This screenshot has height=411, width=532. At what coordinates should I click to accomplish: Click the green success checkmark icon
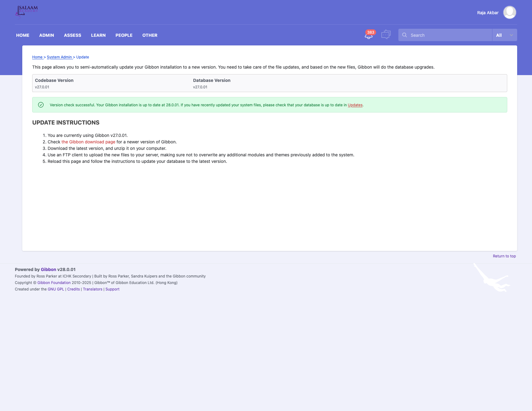(41, 105)
